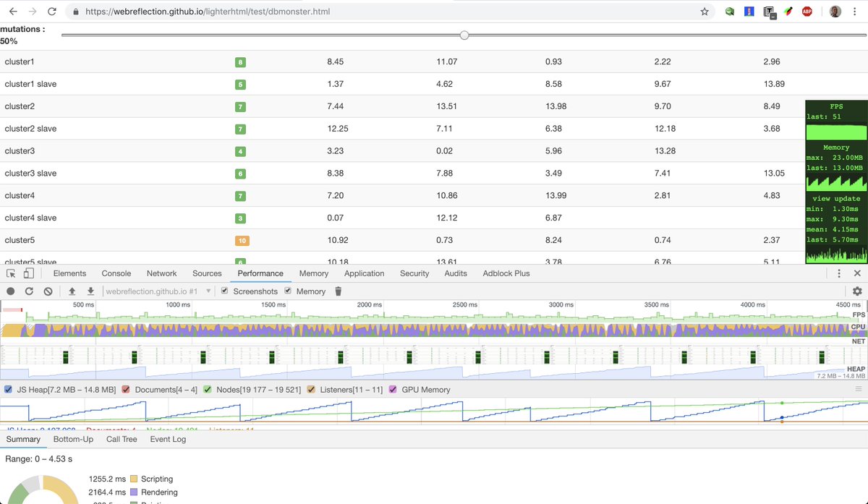
Task: Open the Audits tab
Action: tap(456, 273)
